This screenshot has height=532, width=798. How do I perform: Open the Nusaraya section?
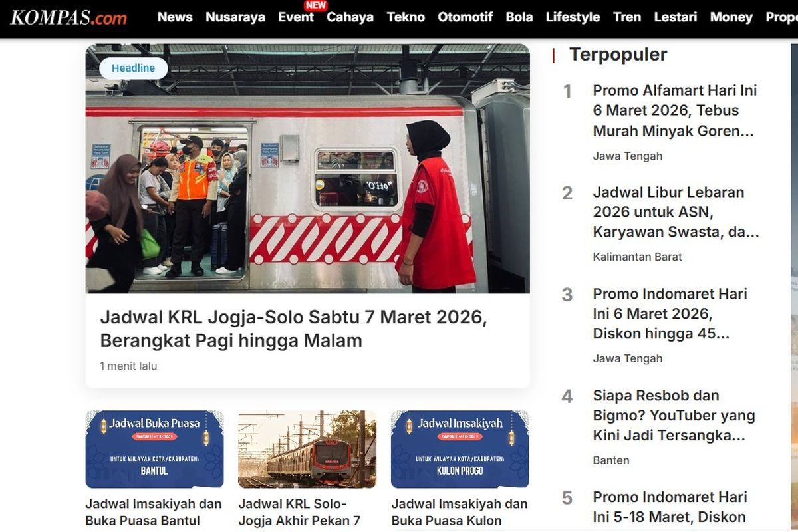click(x=235, y=17)
